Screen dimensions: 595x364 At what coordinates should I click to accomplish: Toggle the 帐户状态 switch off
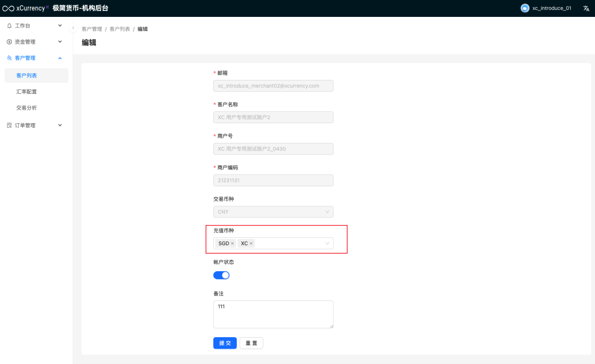click(221, 275)
